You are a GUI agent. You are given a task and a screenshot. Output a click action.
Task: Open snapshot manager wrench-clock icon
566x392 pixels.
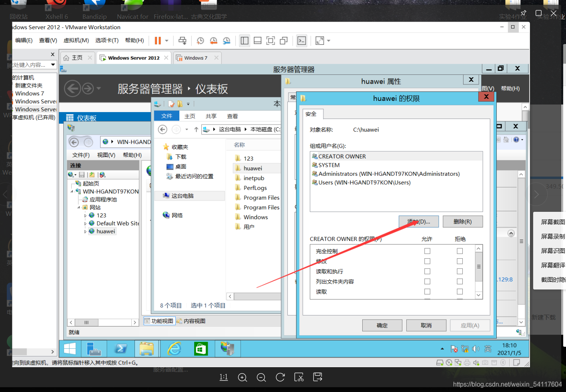point(227,40)
